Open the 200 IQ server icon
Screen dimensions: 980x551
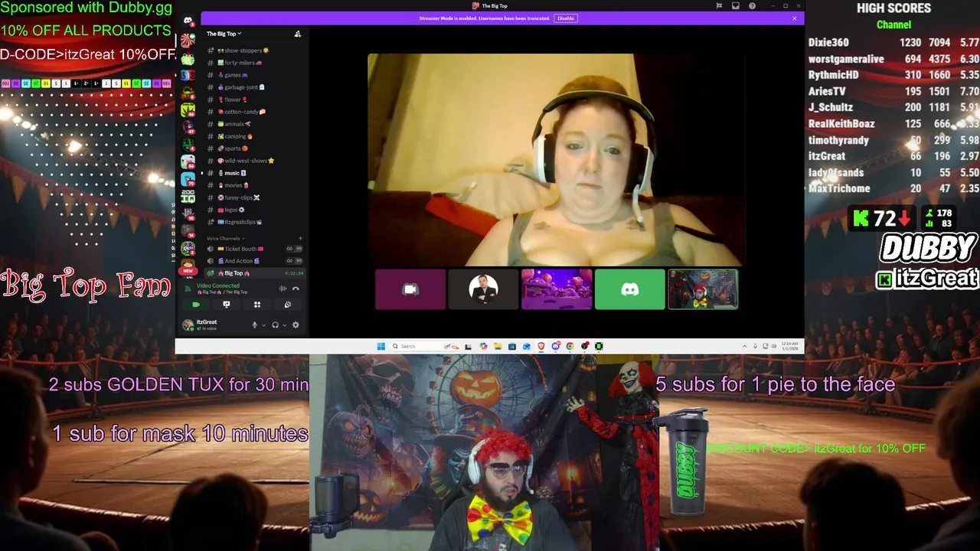tap(188, 197)
